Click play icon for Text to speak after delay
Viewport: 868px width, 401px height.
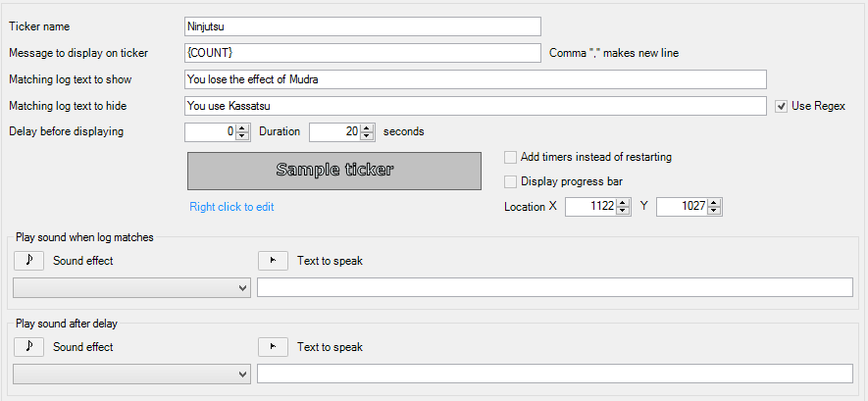pyautogui.click(x=272, y=346)
